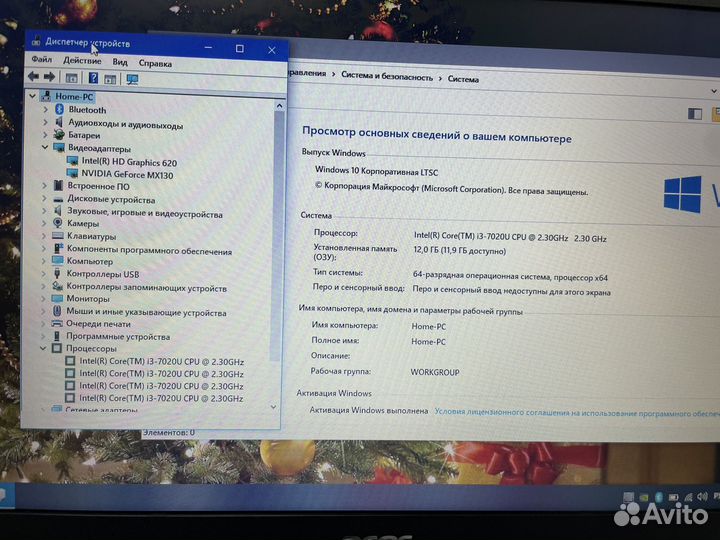Screen dimensions: 720x540
Task: Select the NVIDIA GeForce MX130 adapter icon
Action: (72, 173)
